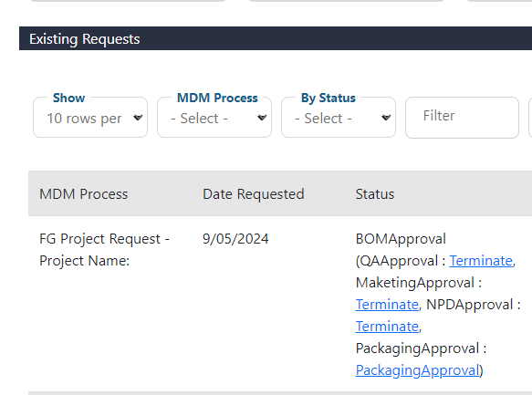Sort by Date Requested column header
The width and height of the screenshot is (532, 395).
coord(254,194)
